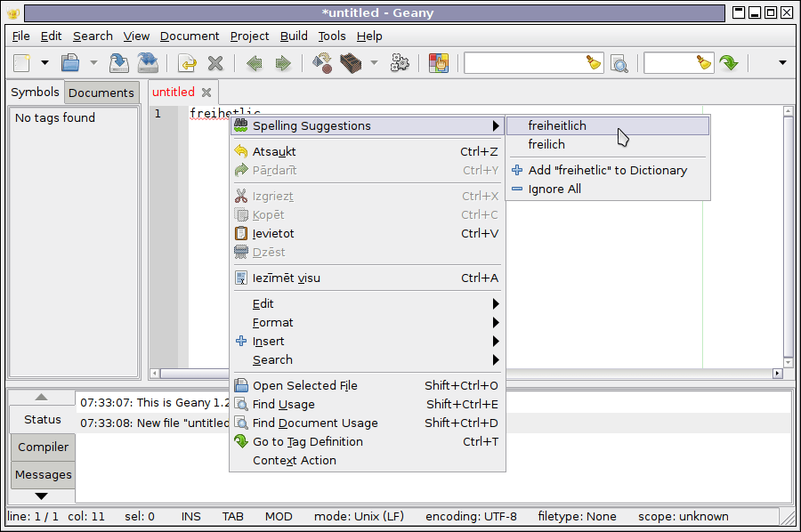
Task: Select Atsaukt undo menu entry
Action: click(x=368, y=151)
